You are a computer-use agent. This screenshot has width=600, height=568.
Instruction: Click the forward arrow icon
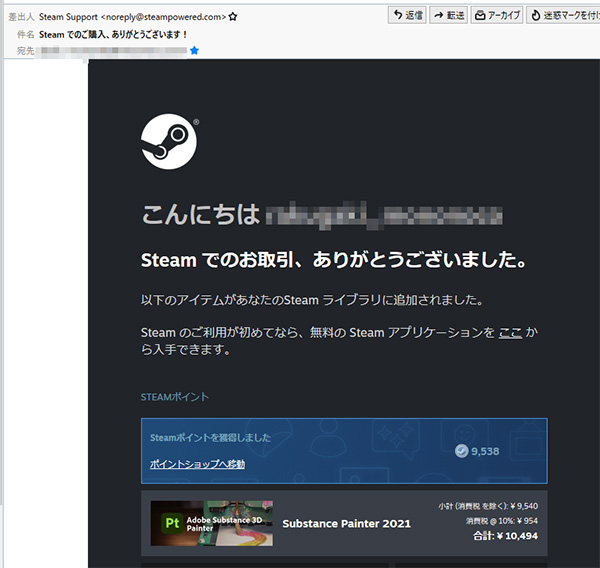point(439,15)
